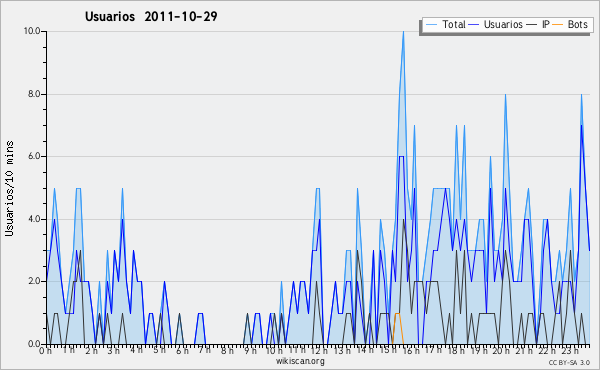Click the '6 h' x-axis label
The width and height of the screenshot is (600, 370).
(x=182, y=351)
